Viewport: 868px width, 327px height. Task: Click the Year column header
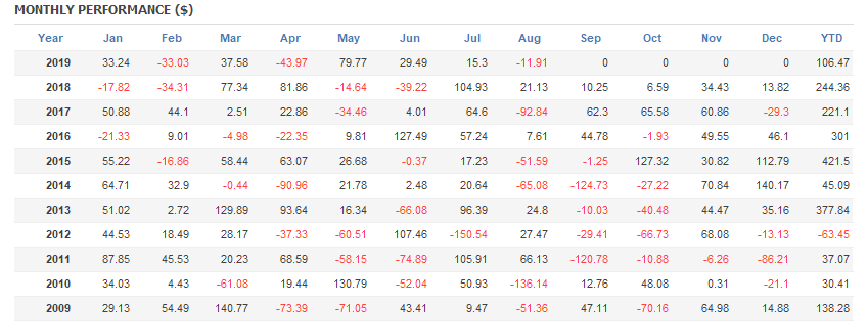pyautogui.click(x=50, y=38)
